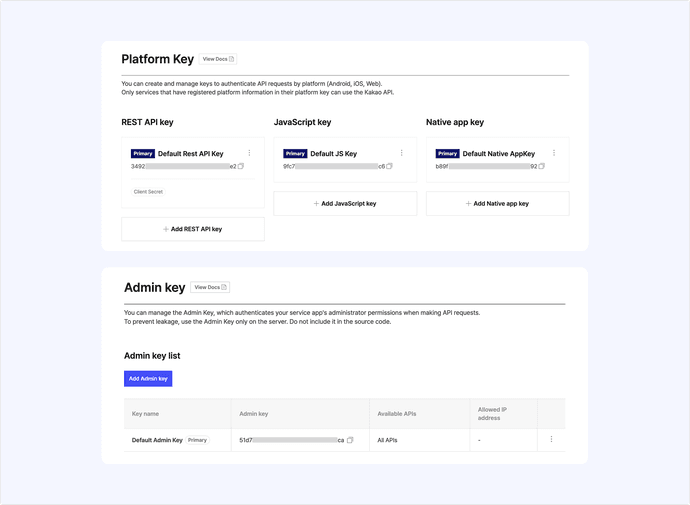Copy the Default Native AppKey value
The width and height of the screenshot is (690, 505).
(x=542, y=166)
